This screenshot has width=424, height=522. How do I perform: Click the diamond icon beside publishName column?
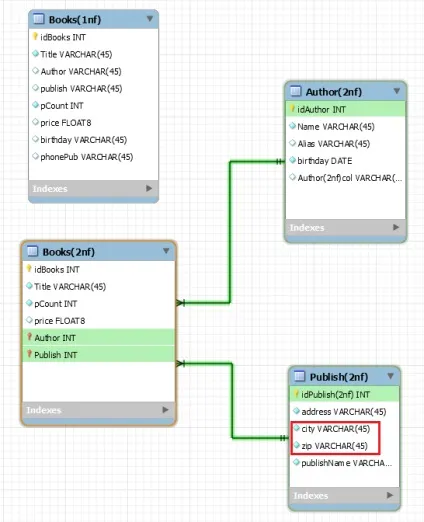[296, 462]
